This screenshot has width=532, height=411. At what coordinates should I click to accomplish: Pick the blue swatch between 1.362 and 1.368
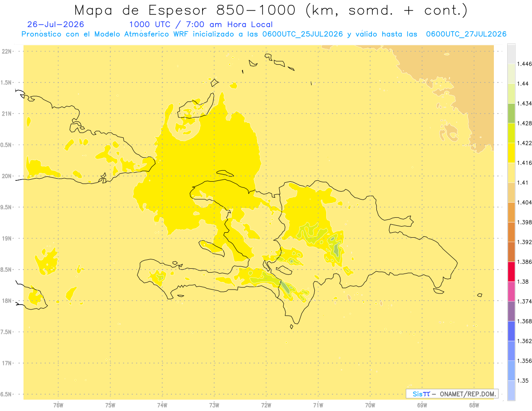[x=511, y=331]
